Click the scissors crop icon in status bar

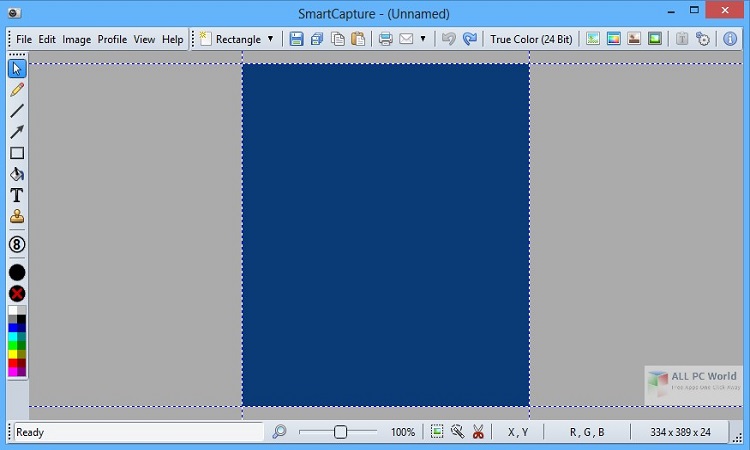(478, 432)
